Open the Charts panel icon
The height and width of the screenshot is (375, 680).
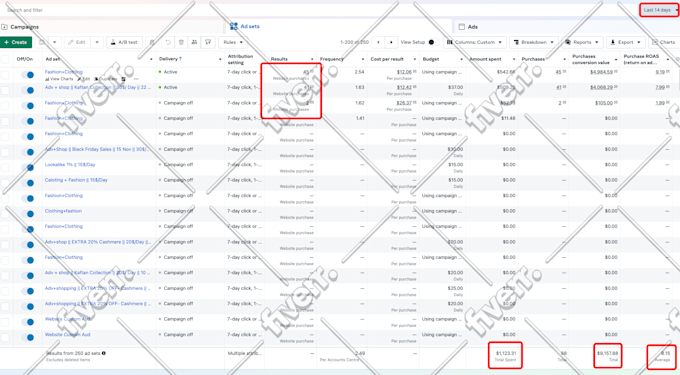664,42
